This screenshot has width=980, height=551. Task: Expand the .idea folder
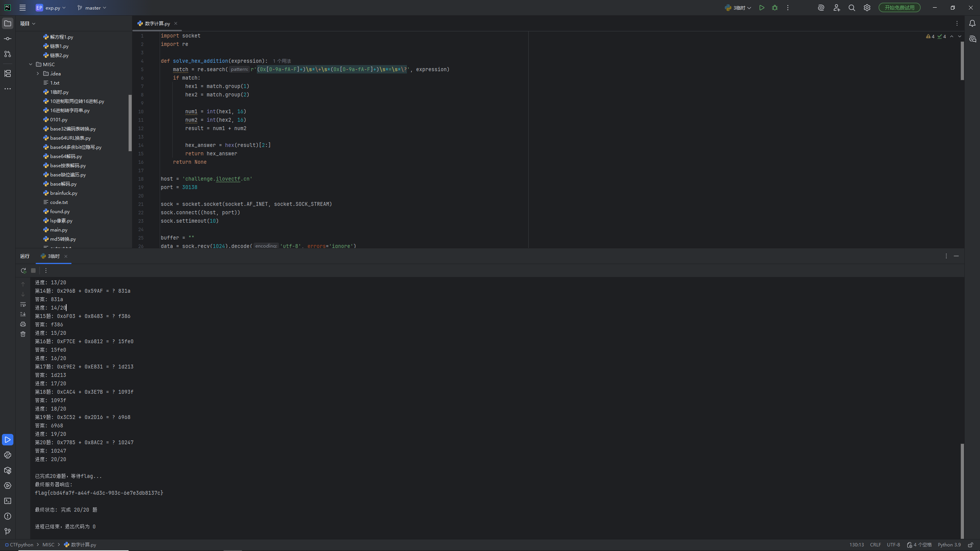click(38, 73)
